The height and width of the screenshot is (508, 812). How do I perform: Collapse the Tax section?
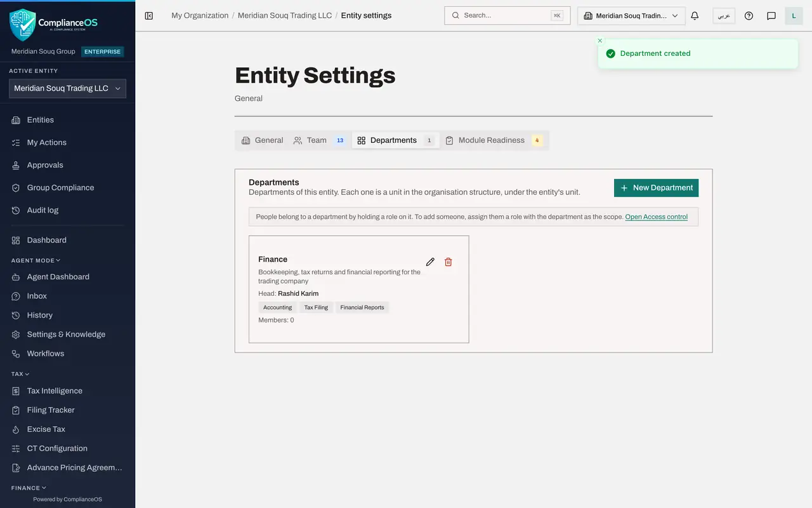(20, 374)
